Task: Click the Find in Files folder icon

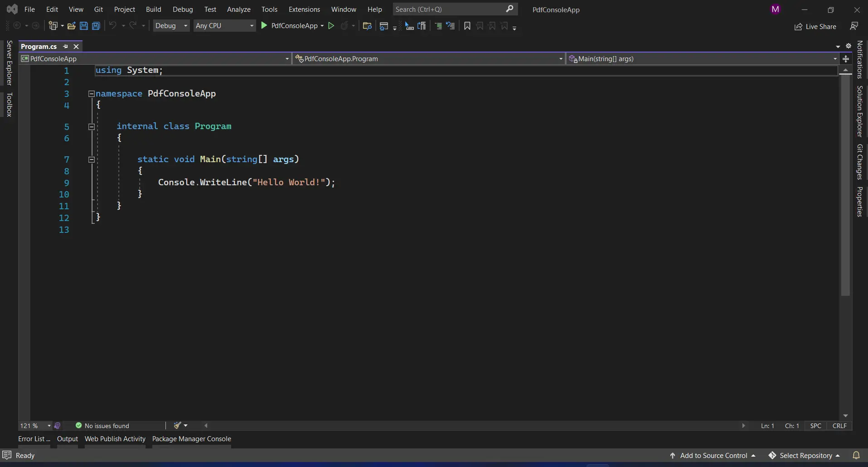Action: 367,26
